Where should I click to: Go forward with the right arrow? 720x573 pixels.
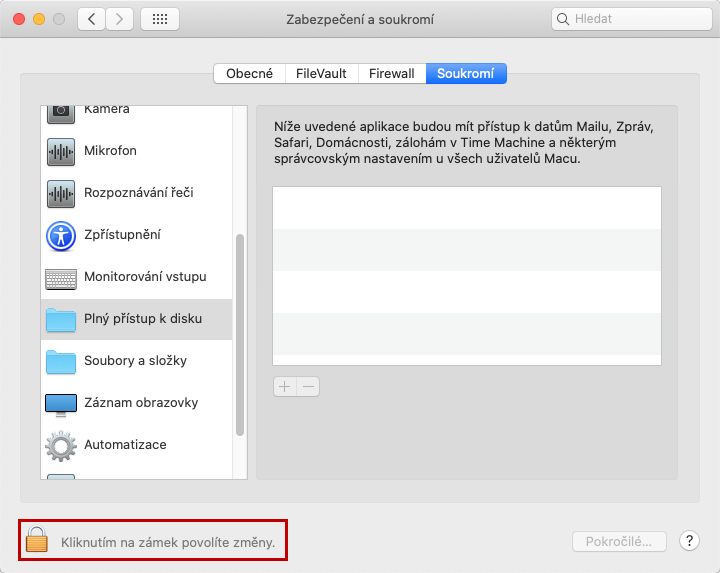click(x=120, y=19)
